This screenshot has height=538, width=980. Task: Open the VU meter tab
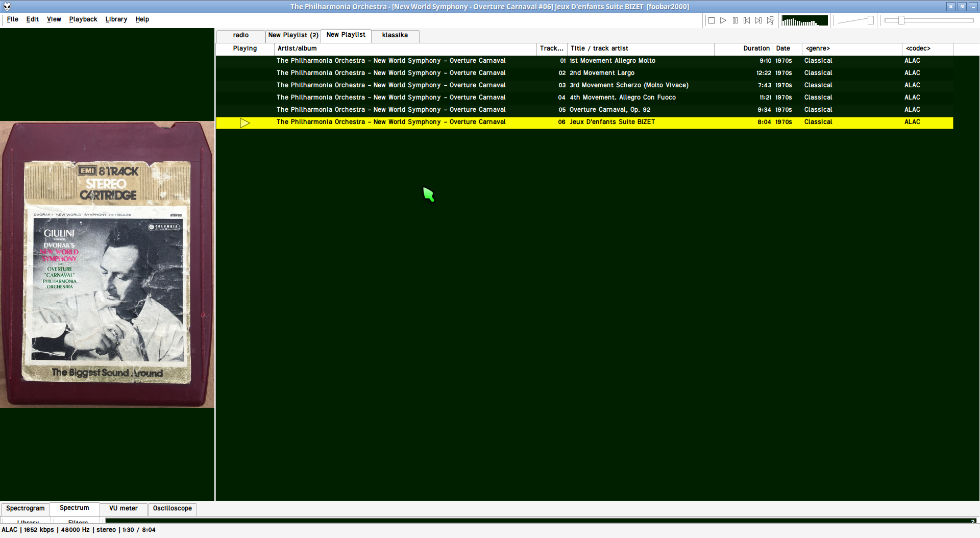point(124,509)
